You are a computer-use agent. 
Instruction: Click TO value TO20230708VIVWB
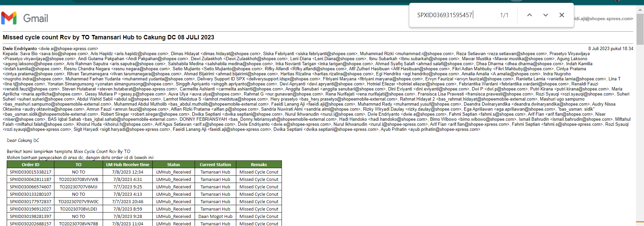79,180
